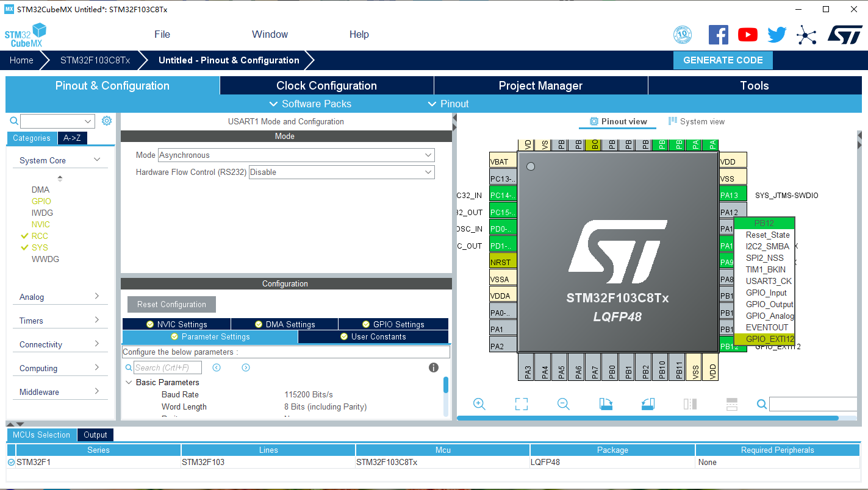
Task: Open the Software Packs dropdown
Action: pos(310,104)
